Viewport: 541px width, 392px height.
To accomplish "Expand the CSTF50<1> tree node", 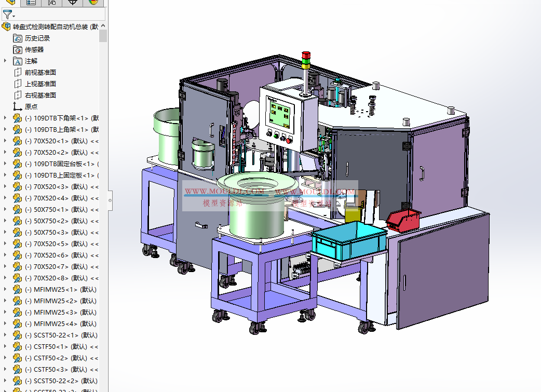I will point(5,346).
